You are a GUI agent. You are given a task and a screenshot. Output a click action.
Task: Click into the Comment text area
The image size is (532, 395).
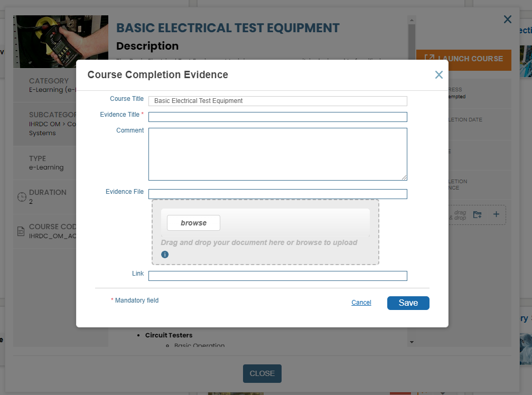[x=277, y=154]
